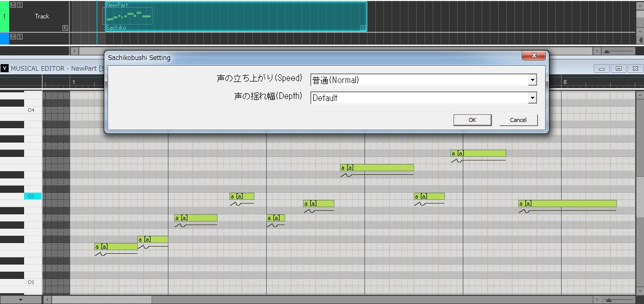Solo Track 1 with the S button
The image size is (644, 304).
click(19, 5)
